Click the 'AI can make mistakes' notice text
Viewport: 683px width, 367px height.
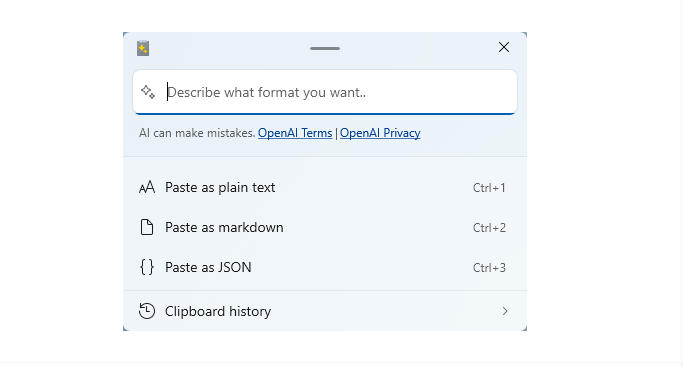197,133
